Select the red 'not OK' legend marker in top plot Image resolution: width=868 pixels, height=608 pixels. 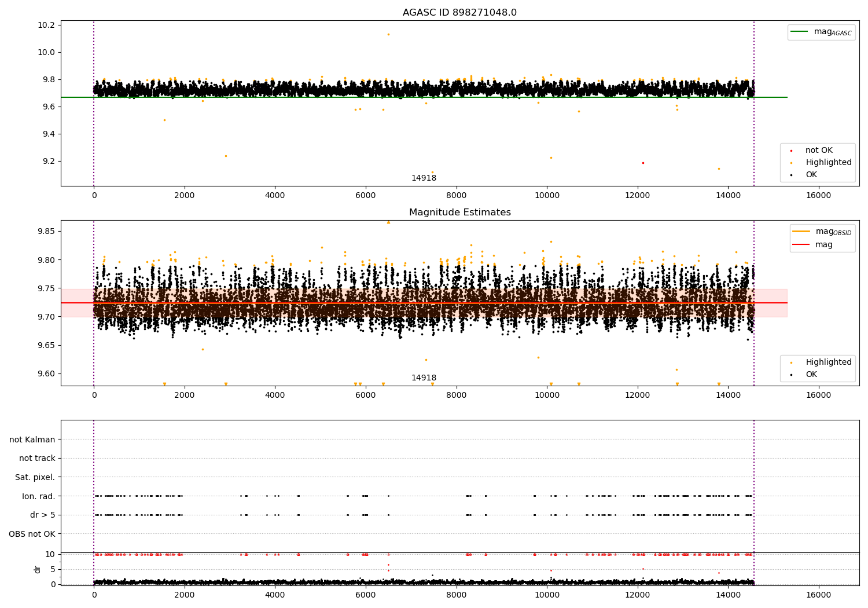[791, 151]
